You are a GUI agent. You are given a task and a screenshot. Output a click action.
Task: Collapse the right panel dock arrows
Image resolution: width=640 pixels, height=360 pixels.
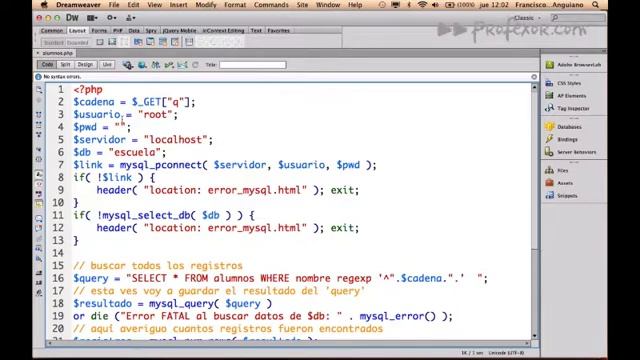tap(603, 51)
